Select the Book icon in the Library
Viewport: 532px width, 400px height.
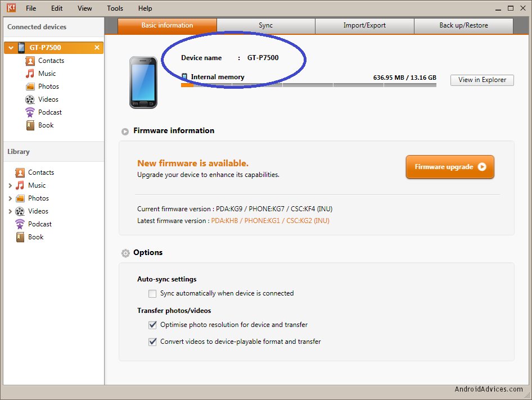(20, 237)
